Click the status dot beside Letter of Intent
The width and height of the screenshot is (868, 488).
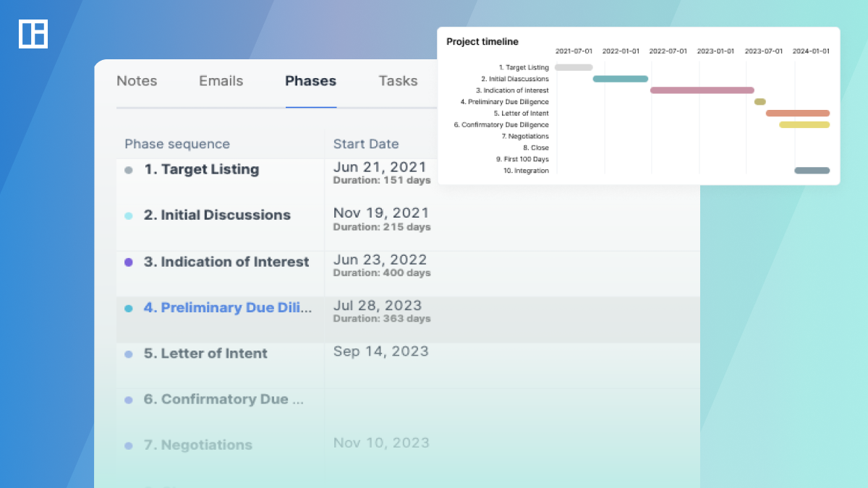click(x=129, y=354)
